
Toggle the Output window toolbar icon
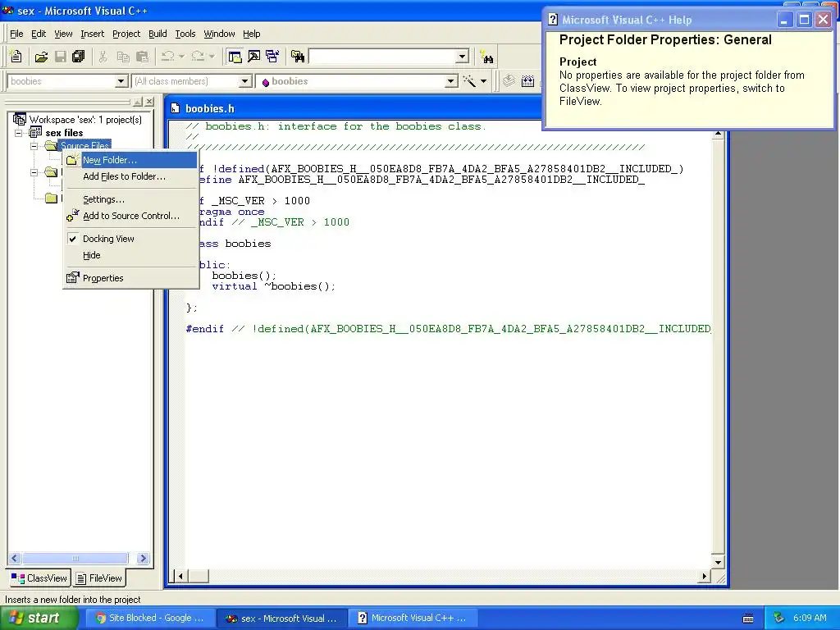(253, 57)
